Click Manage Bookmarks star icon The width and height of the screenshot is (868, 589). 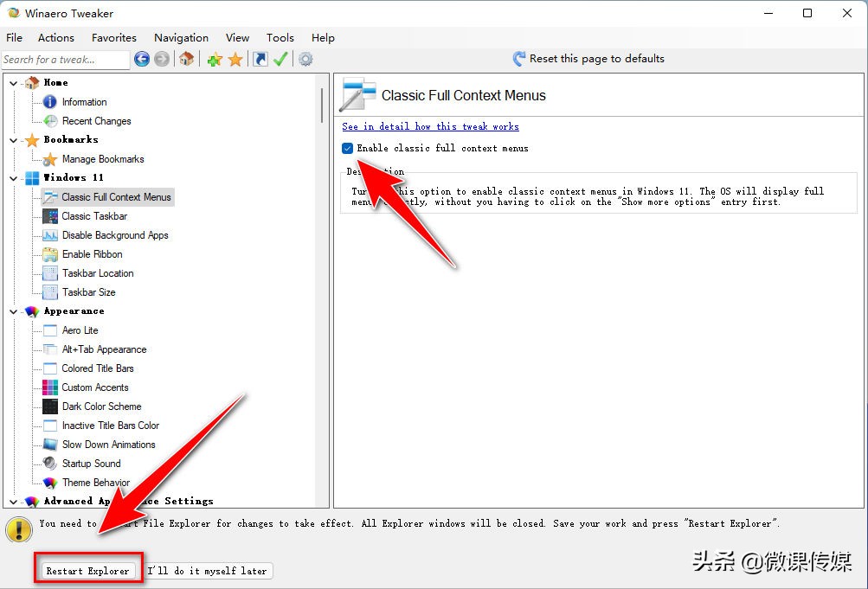tap(50, 159)
